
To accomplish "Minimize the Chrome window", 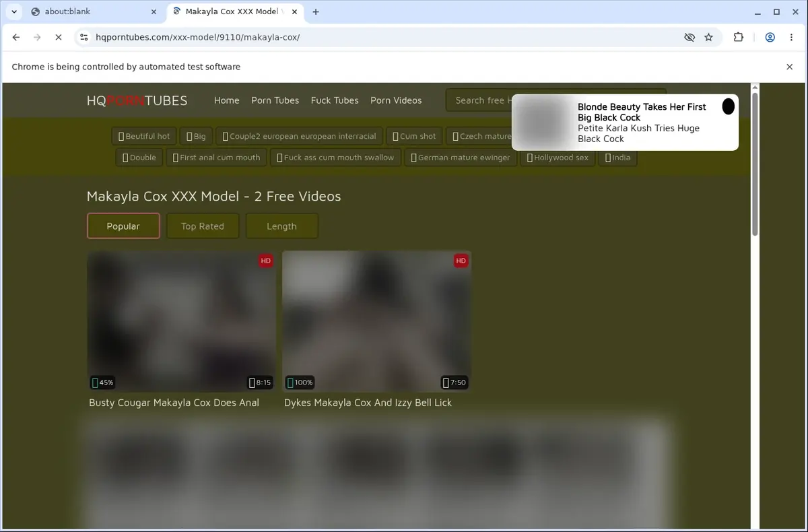I will pyautogui.click(x=758, y=11).
